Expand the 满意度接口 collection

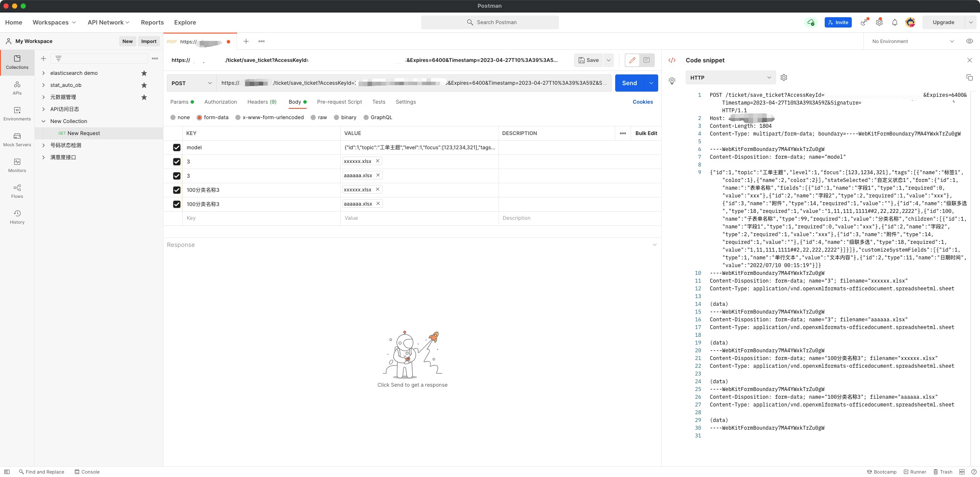pos(43,157)
